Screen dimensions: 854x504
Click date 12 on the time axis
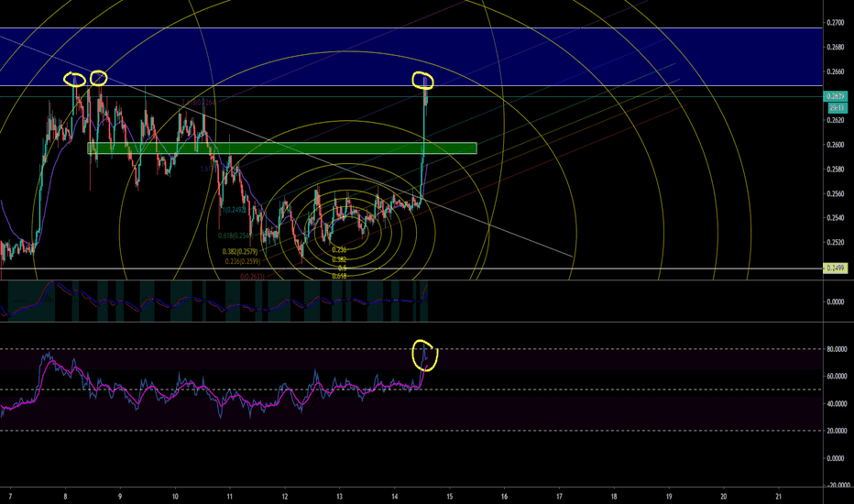[285, 497]
